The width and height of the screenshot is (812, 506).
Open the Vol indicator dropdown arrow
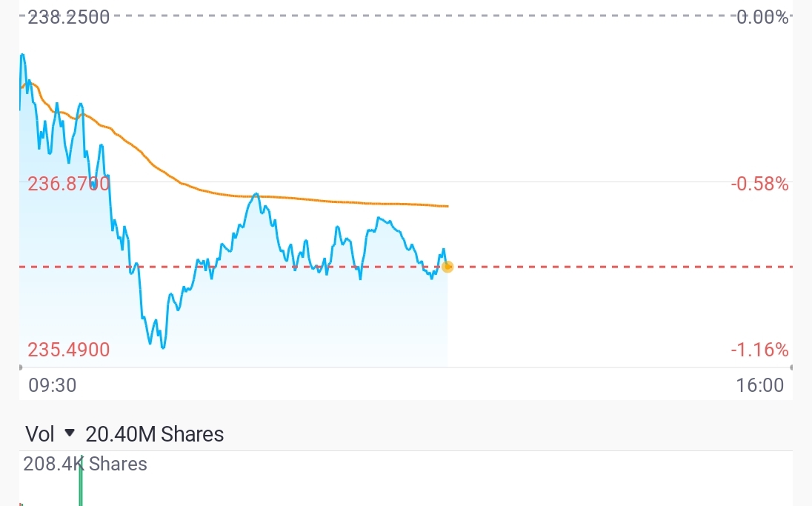click(70, 433)
